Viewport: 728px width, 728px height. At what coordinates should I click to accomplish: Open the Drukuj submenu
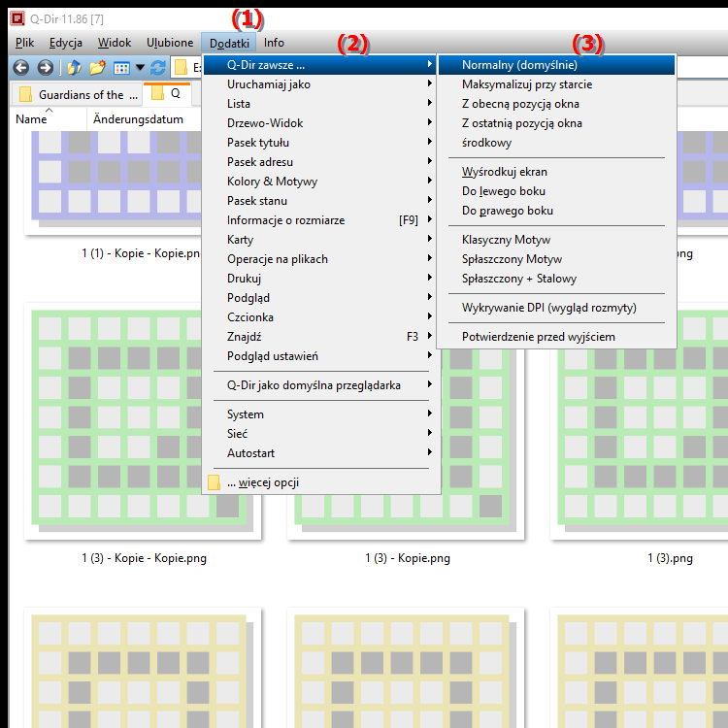pyautogui.click(x=319, y=279)
